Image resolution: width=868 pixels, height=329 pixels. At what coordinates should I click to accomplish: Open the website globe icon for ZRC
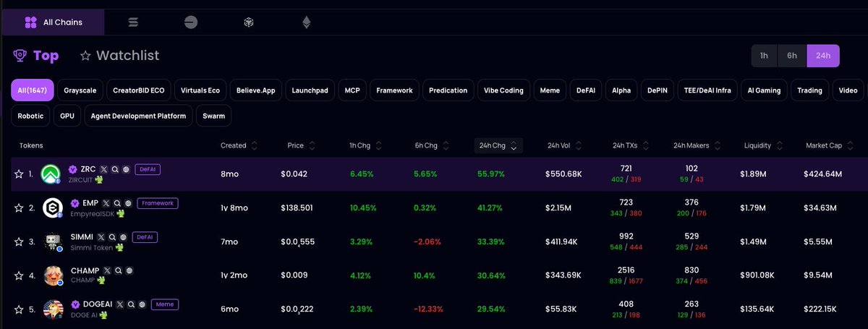[x=127, y=169]
